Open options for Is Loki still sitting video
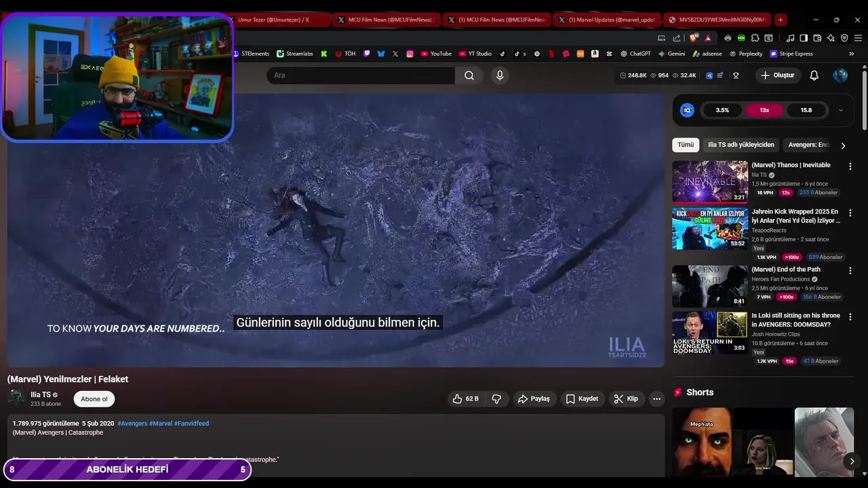Screen dimensions: 868x488 click(x=850, y=317)
